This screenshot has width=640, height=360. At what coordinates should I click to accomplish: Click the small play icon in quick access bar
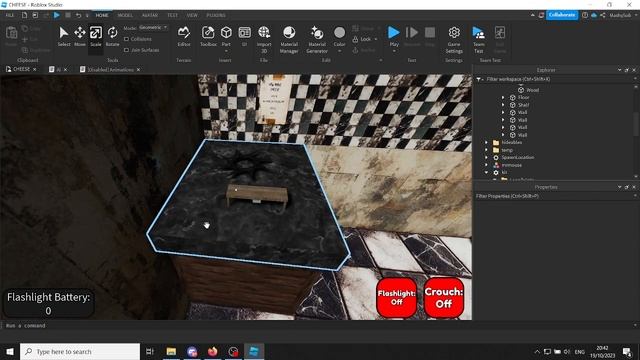57,15
